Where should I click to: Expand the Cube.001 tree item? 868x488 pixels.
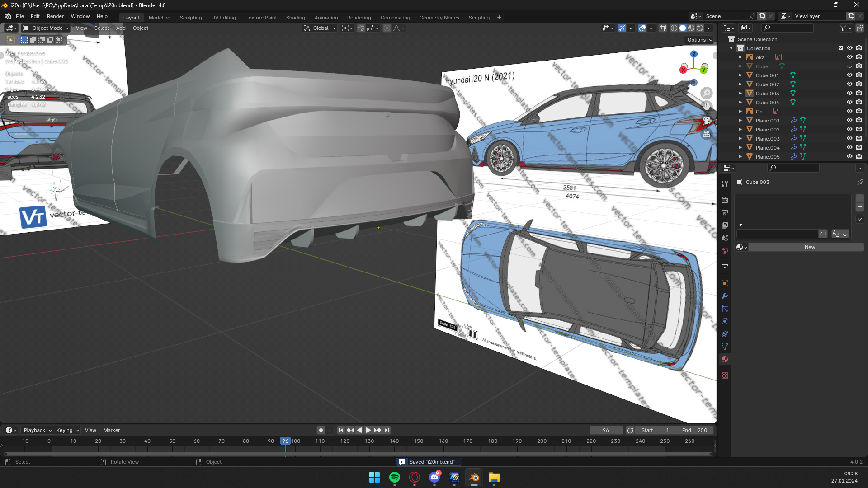pyautogui.click(x=740, y=75)
